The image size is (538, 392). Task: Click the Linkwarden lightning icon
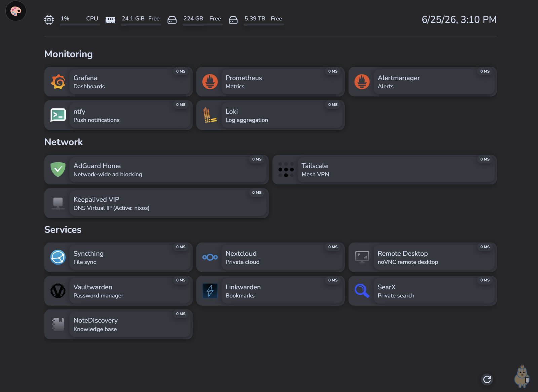click(210, 291)
